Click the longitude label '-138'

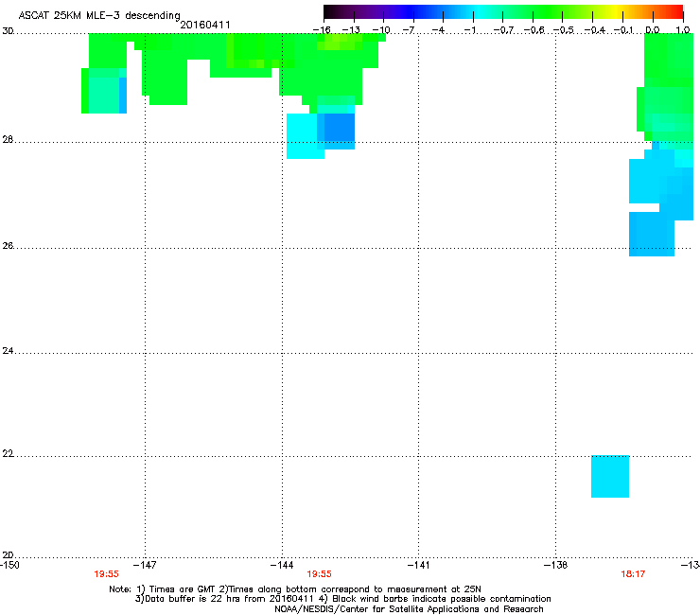pos(555,565)
